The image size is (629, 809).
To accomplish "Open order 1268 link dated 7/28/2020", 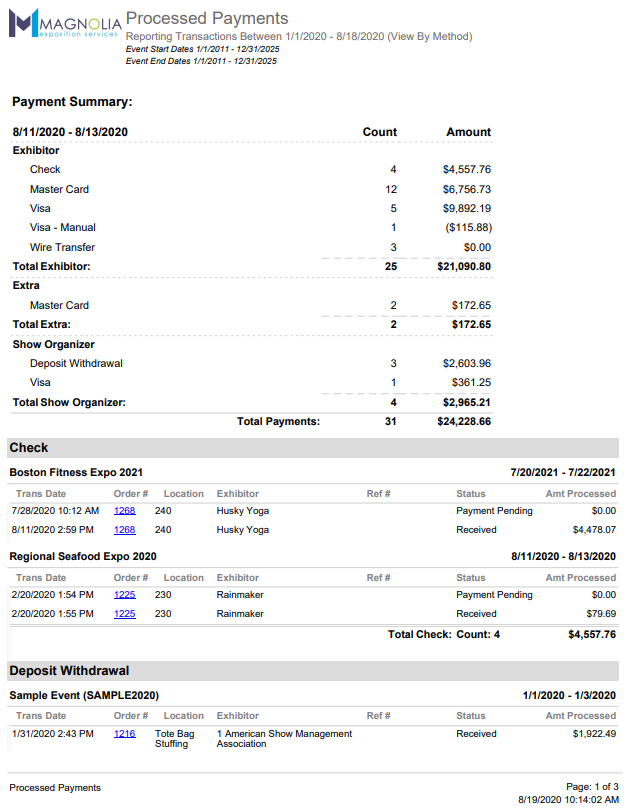I will [124, 511].
